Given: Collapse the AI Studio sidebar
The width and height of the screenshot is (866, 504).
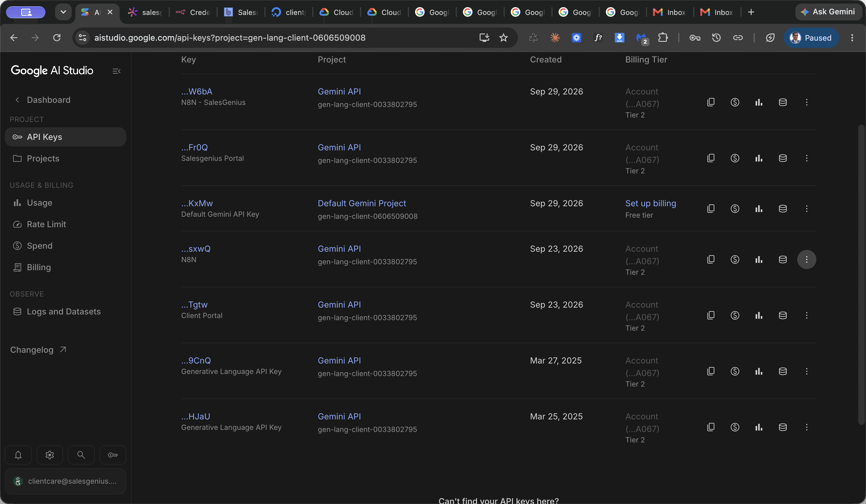Looking at the screenshot, I should (x=117, y=71).
